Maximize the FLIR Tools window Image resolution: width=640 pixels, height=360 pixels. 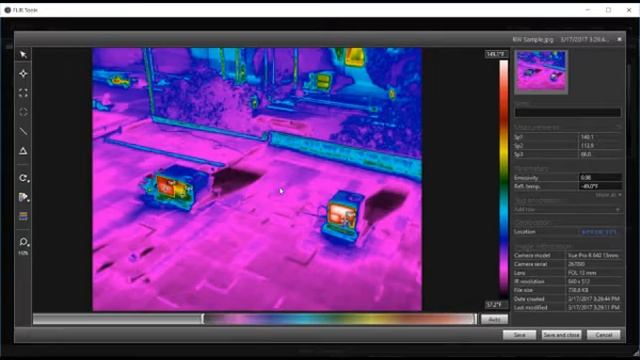coord(608,10)
